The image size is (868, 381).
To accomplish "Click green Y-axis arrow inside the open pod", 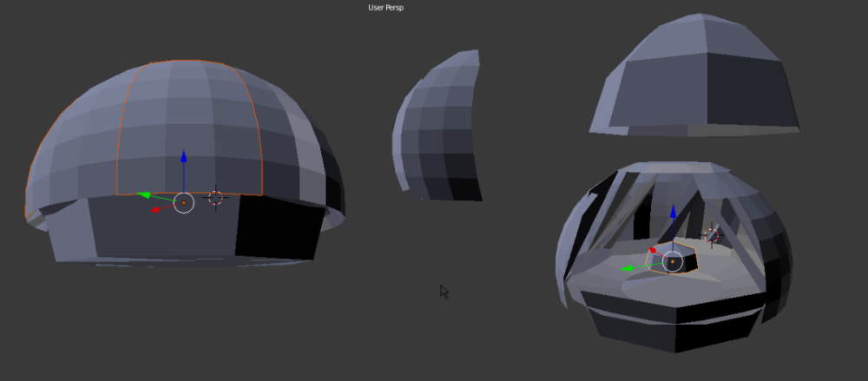I will click(628, 268).
